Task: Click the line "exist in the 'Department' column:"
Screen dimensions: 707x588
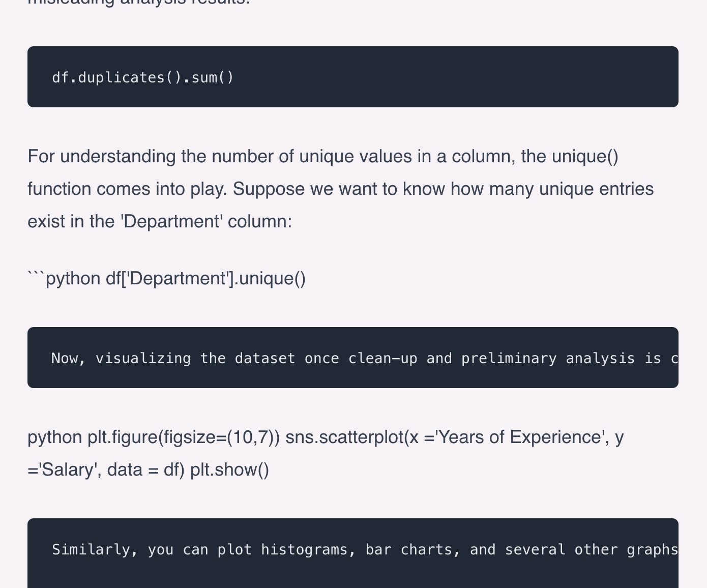Action: coord(160,221)
